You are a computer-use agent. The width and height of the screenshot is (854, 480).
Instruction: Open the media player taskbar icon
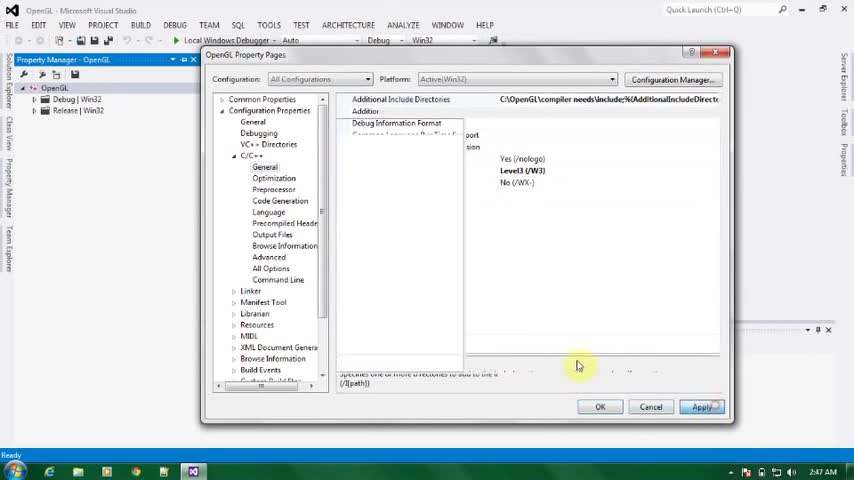point(107,471)
